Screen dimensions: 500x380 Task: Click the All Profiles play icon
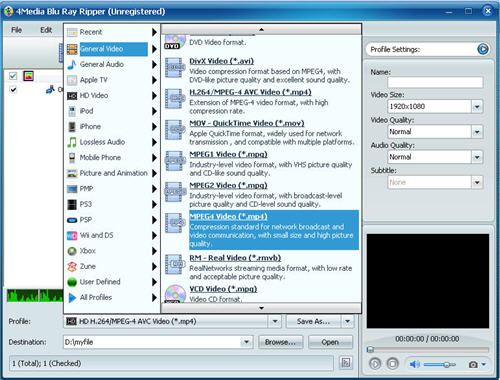72,298
